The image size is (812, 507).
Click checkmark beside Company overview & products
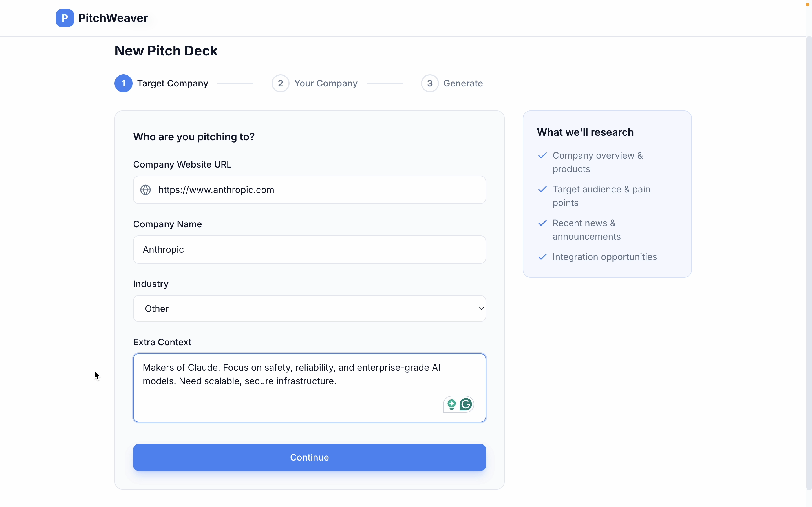click(542, 155)
